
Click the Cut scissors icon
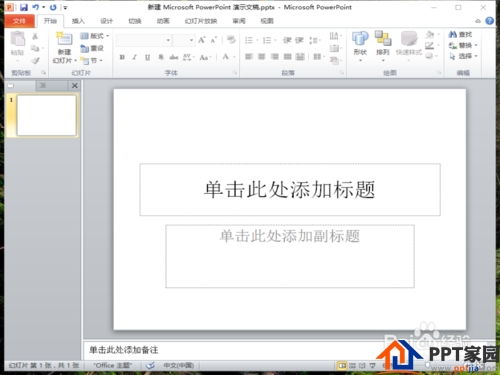(x=35, y=36)
